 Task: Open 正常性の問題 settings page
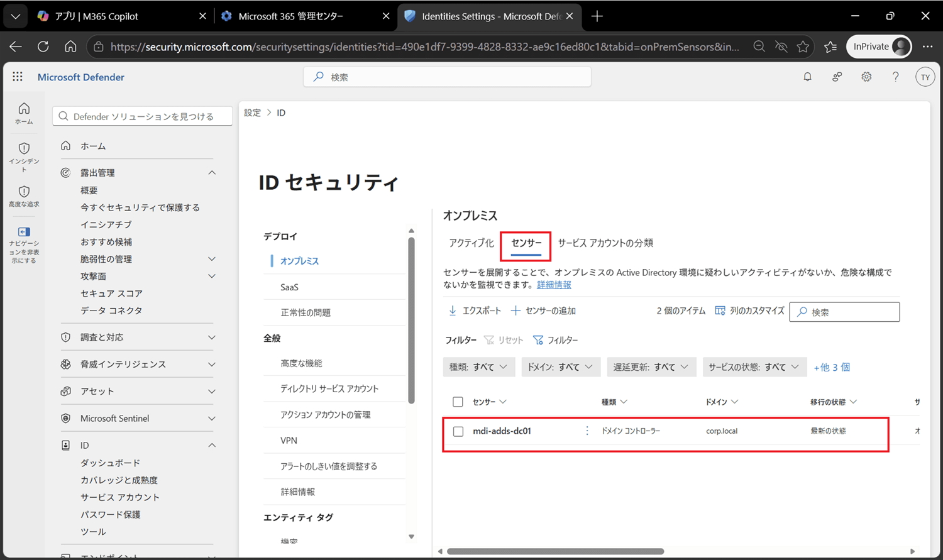306,312
